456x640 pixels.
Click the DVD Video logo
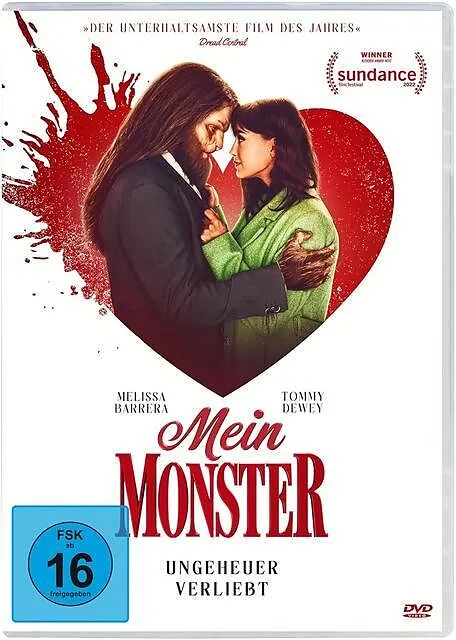(x=418, y=610)
